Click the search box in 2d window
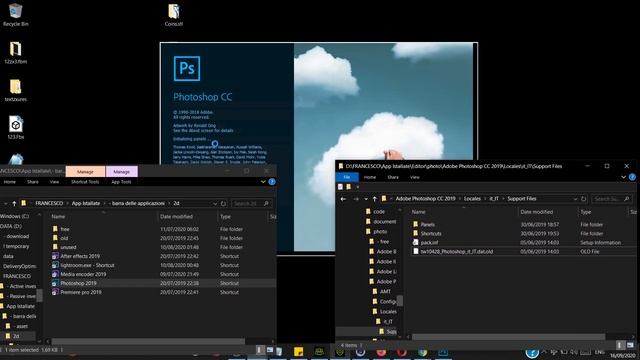640x360 pixels. point(251,203)
